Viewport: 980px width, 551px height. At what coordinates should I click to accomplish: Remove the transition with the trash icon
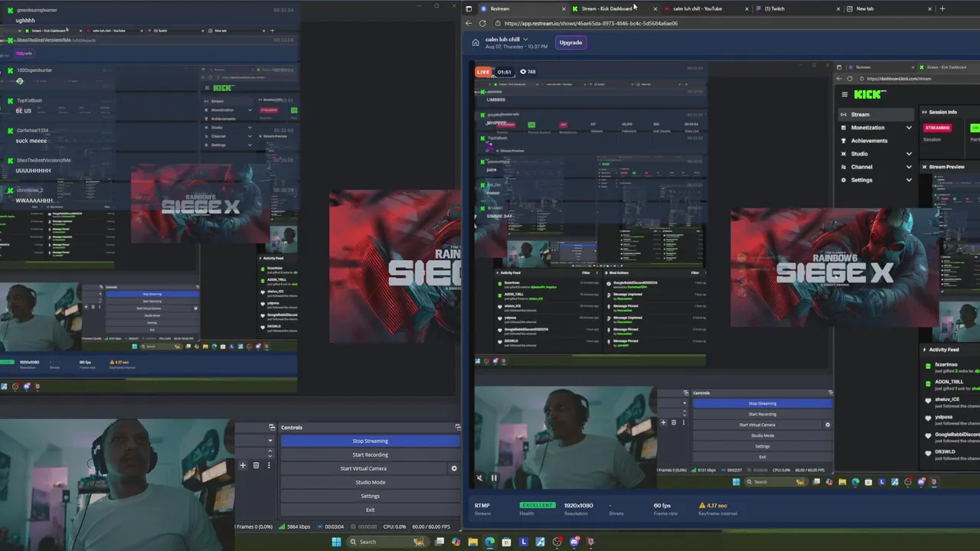256,465
